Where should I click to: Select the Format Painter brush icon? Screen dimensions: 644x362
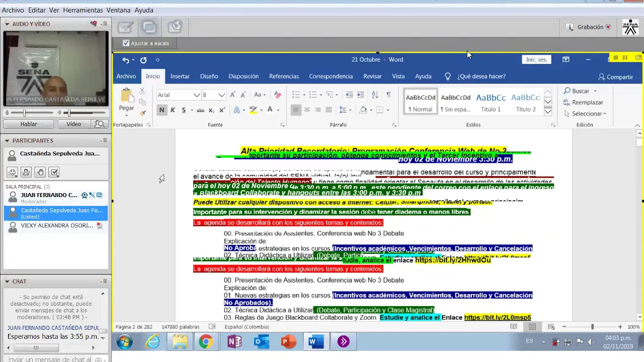click(142, 113)
